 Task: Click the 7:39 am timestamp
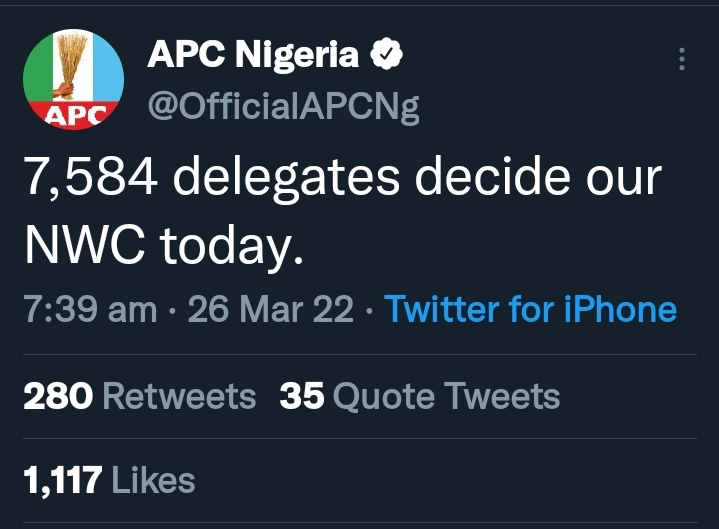89,309
